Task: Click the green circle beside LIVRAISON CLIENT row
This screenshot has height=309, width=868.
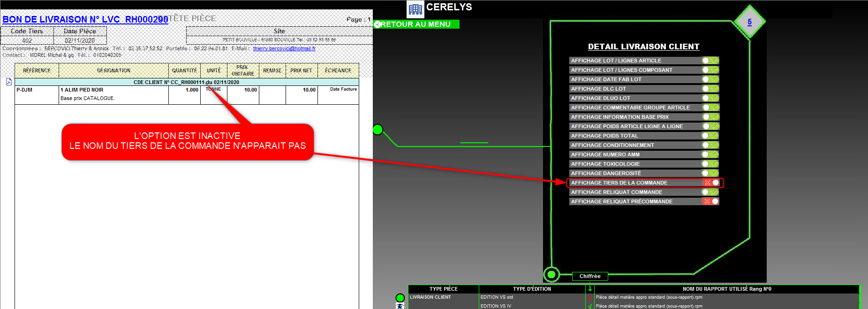Action: [x=400, y=298]
